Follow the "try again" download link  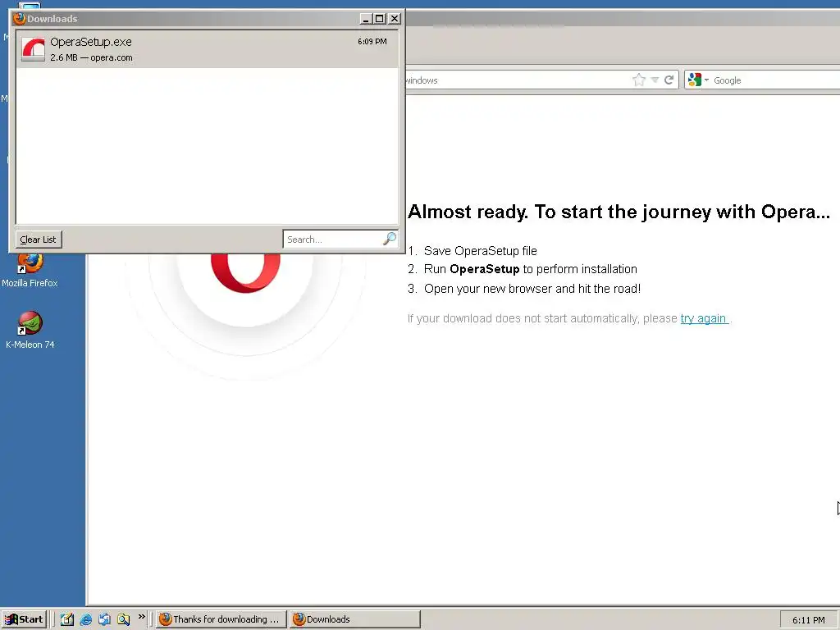coord(703,319)
